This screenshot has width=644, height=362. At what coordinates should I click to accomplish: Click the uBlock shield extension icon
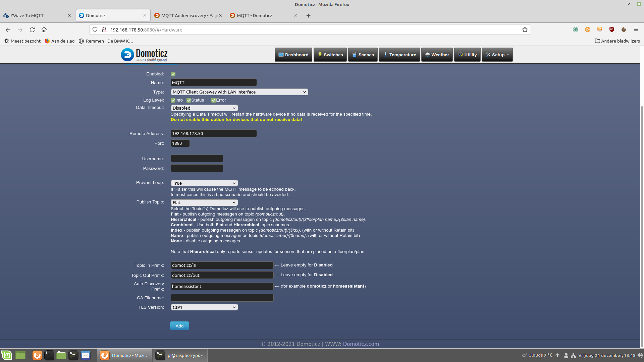pyautogui.click(x=612, y=29)
